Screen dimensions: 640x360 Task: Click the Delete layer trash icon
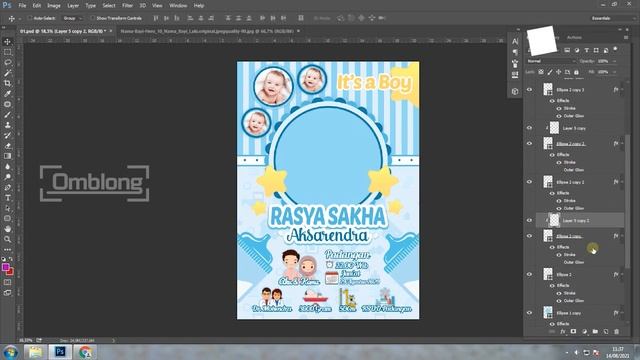(616, 331)
